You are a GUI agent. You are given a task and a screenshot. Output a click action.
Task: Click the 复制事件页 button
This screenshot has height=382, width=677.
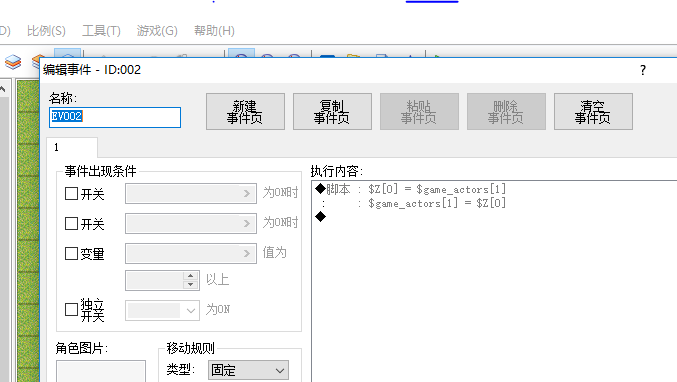[x=332, y=111]
